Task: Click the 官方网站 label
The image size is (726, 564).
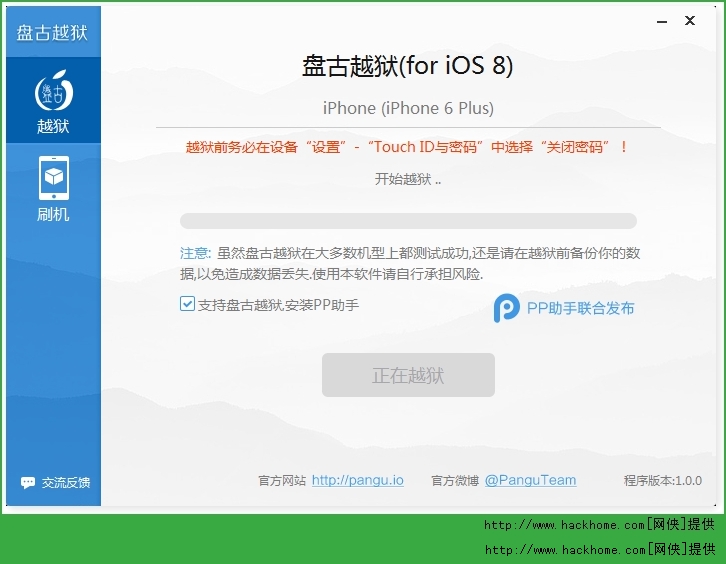Action: tap(282, 481)
